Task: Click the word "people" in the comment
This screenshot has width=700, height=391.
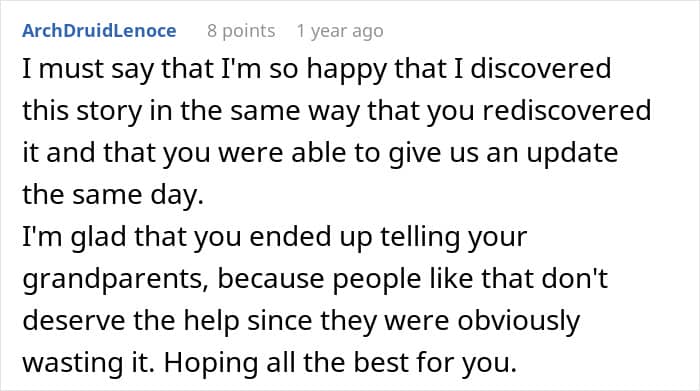Action: pyautogui.click(x=377, y=280)
